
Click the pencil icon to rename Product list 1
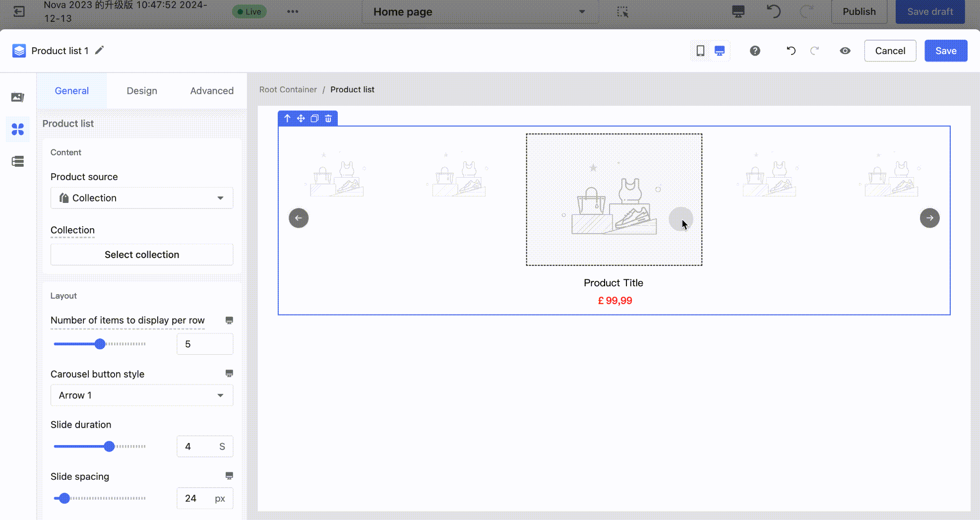tap(100, 50)
